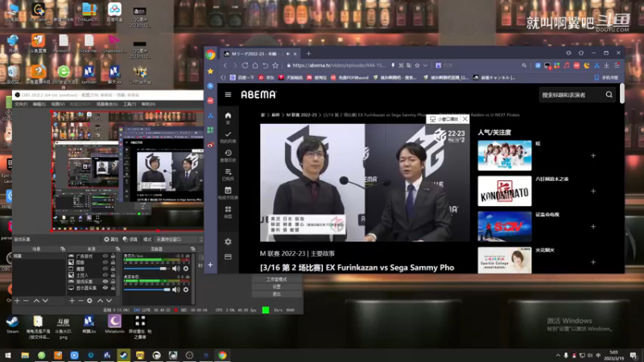
Task: Open settings gear for first OBS mixer channel
Action: pos(186,269)
